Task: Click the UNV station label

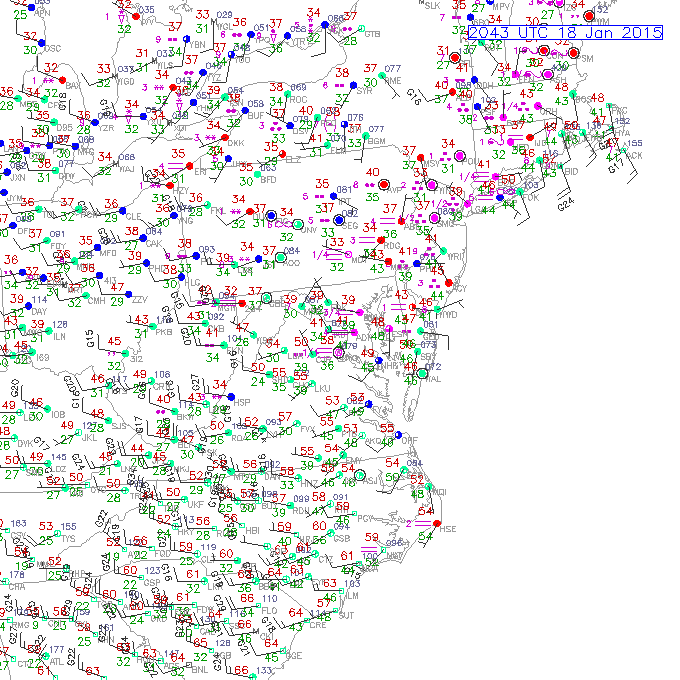Action: (x=308, y=230)
